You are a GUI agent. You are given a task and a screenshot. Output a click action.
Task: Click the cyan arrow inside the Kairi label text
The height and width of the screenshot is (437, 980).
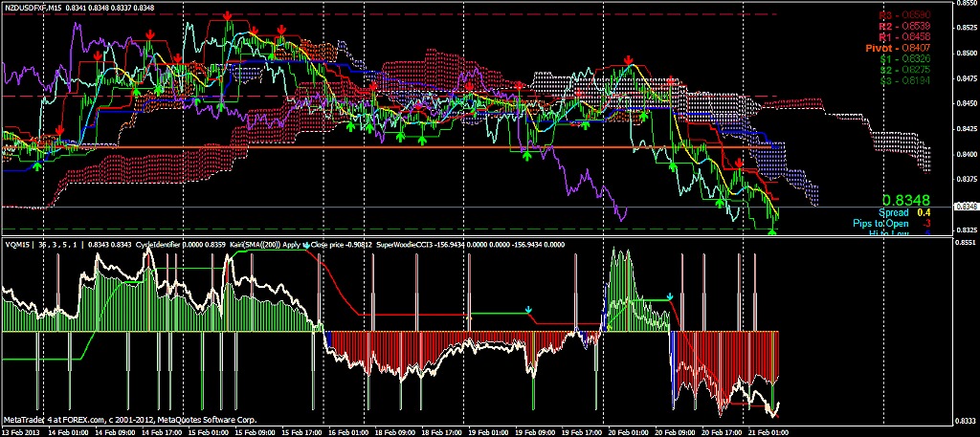coord(306,246)
